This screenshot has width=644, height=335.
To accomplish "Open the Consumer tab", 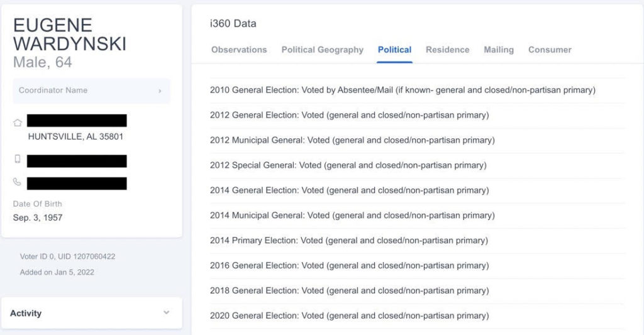I will click(x=550, y=50).
